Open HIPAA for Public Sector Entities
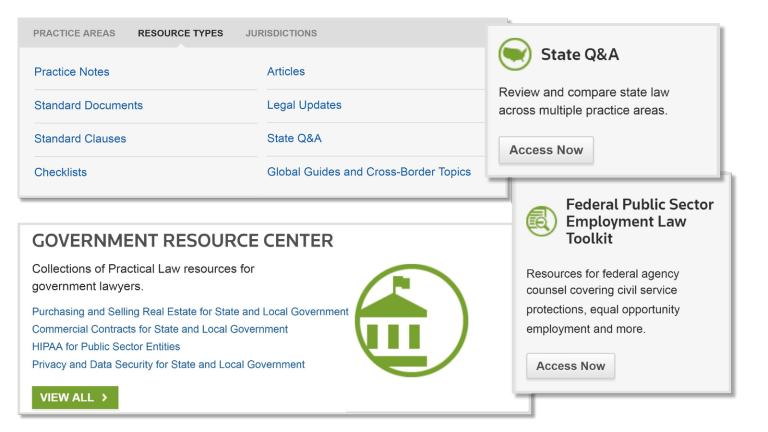 click(106, 347)
